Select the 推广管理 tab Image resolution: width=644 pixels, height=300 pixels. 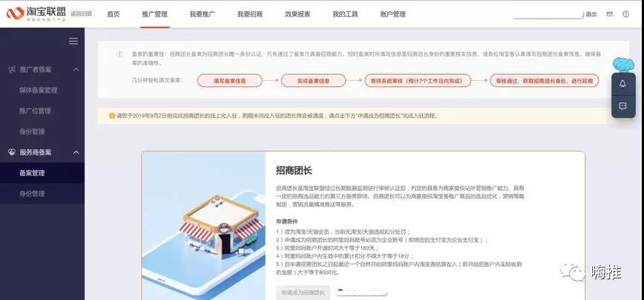(x=155, y=14)
